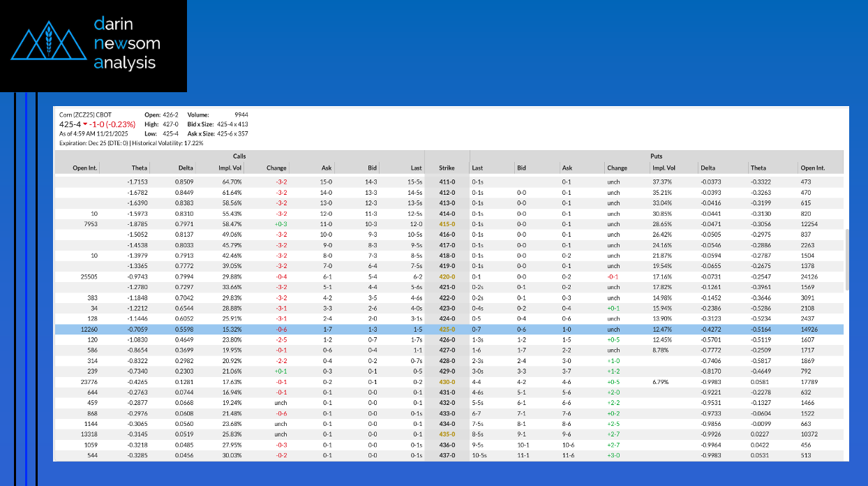Open the 415-0 strike price

tap(447, 224)
